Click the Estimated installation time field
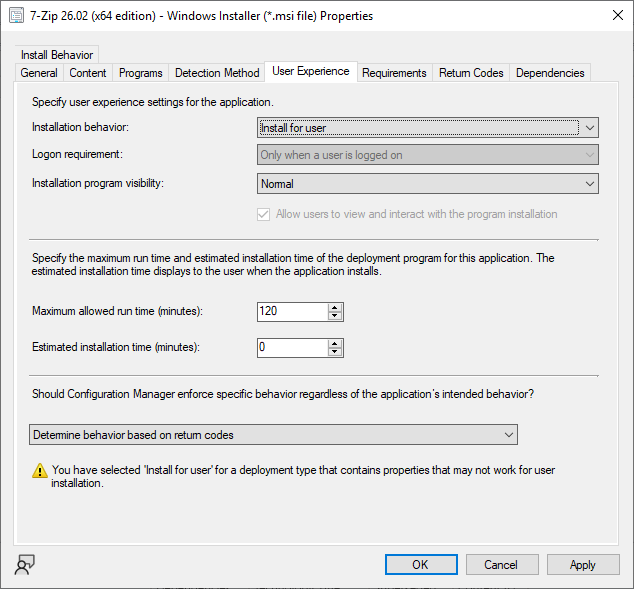The width and height of the screenshot is (634, 589). (x=292, y=348)
